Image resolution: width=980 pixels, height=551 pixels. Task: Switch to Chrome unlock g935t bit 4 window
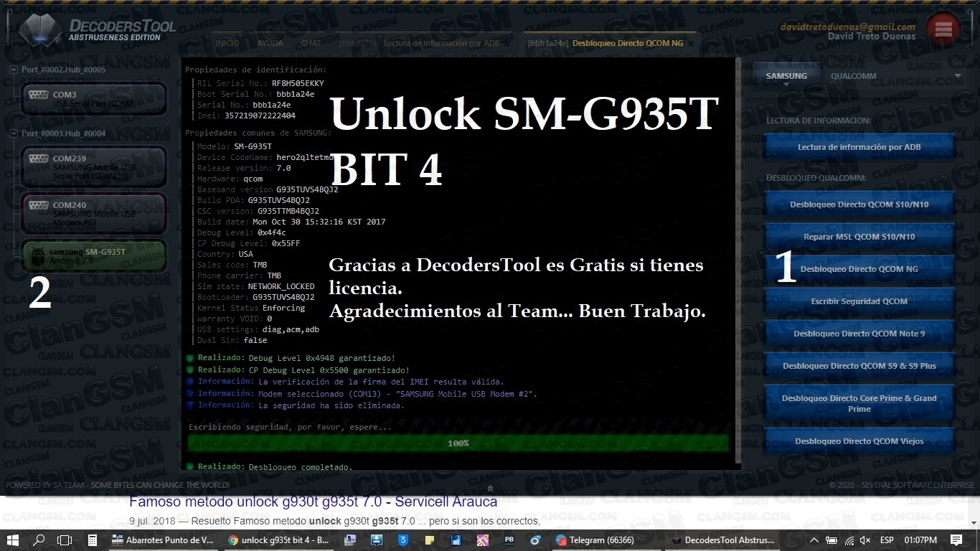278,540
